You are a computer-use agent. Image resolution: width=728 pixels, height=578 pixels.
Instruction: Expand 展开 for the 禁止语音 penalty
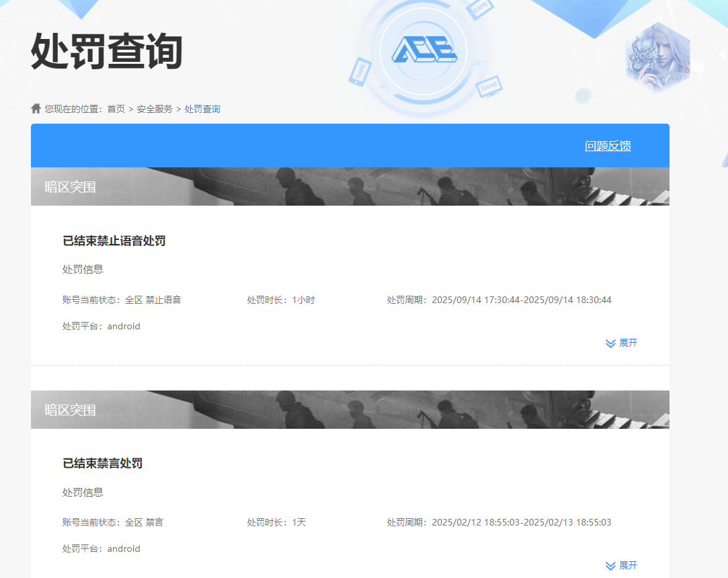[622, 343]
